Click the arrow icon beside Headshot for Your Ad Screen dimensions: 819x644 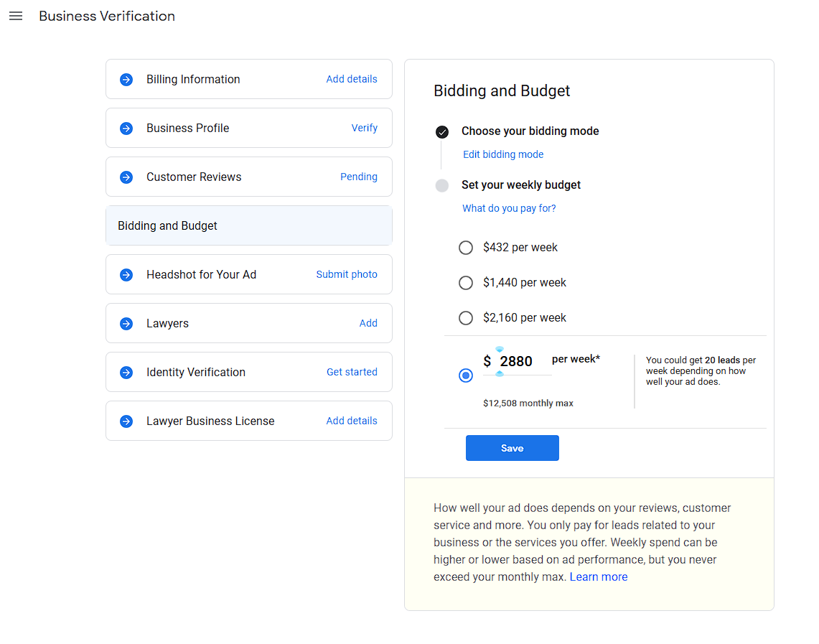(126, 275)
